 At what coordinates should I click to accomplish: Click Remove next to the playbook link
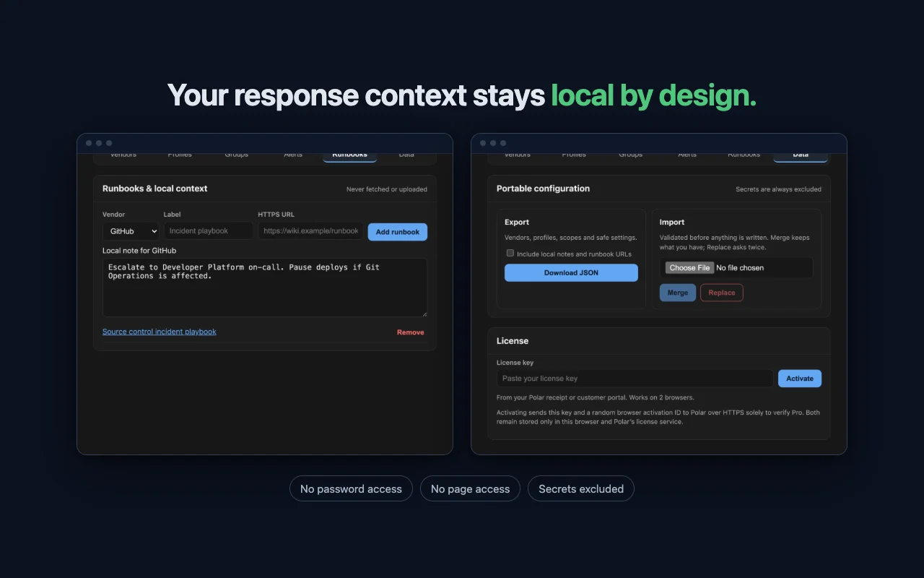(x=411, y=332)
